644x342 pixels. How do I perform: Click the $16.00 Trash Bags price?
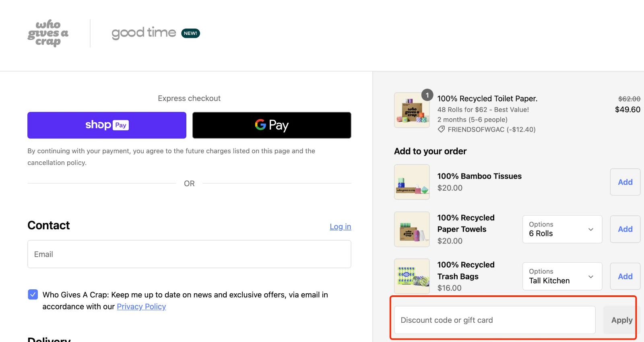(x=450, y=288)
